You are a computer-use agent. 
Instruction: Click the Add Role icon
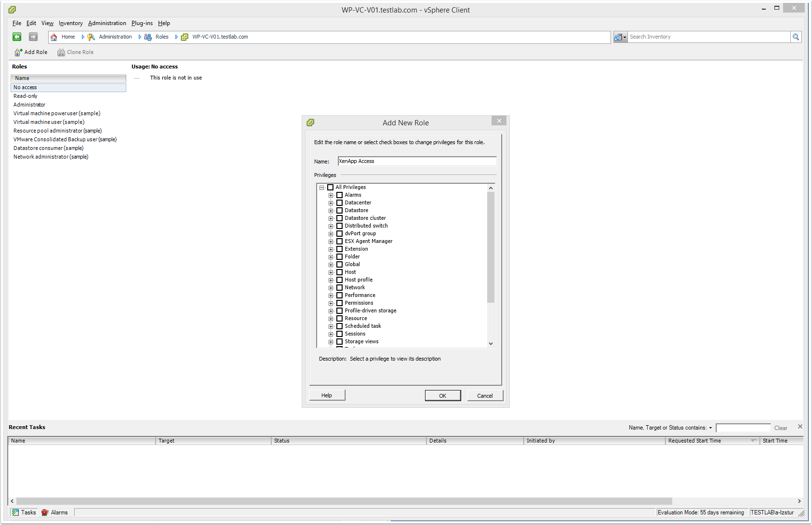click(18, 52)
